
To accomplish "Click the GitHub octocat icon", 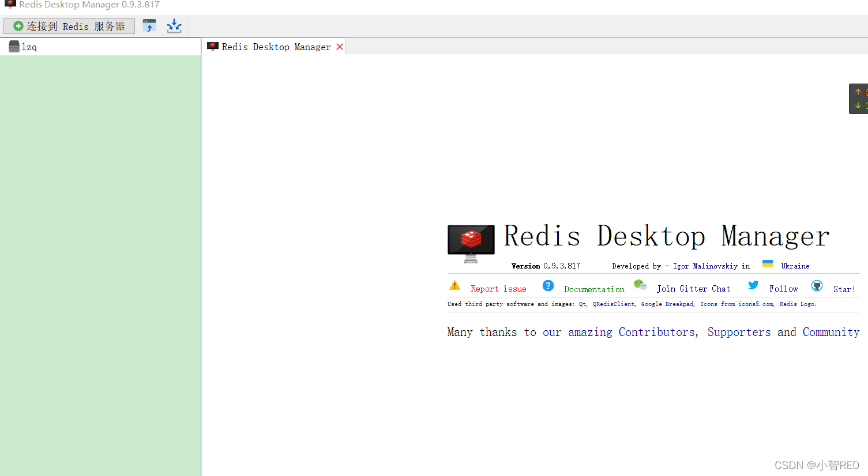I will click(817, 285).
